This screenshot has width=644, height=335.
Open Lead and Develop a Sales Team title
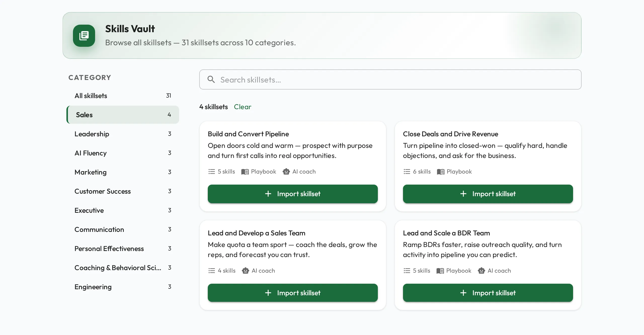(x=257, y=233)
